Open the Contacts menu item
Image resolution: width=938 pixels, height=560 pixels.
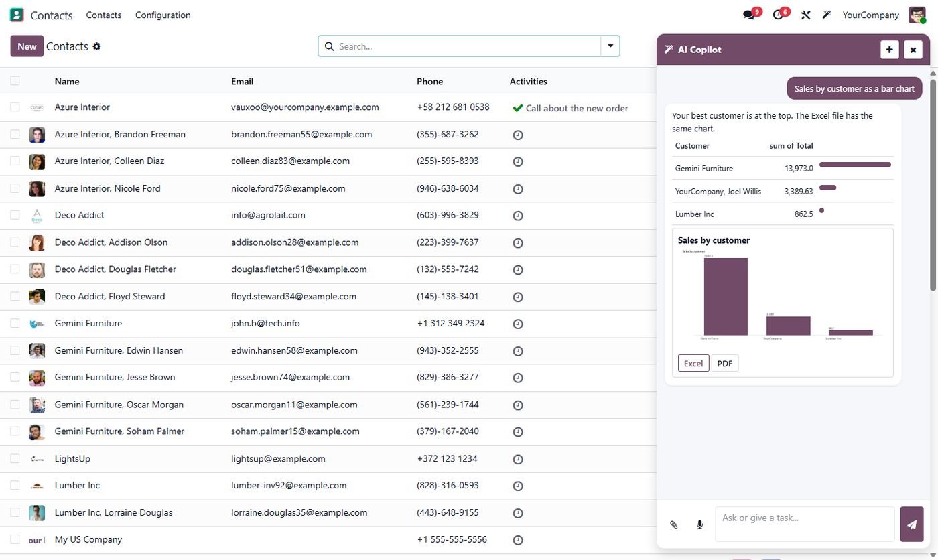click(104, 15)
